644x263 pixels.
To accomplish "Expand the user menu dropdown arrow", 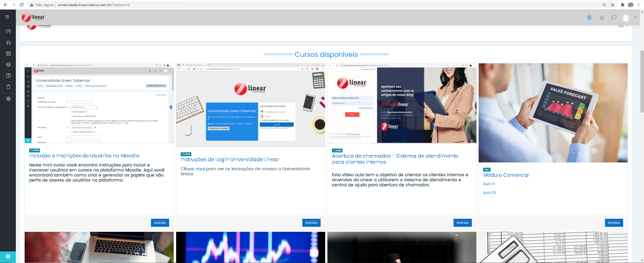I will point(635,17).
